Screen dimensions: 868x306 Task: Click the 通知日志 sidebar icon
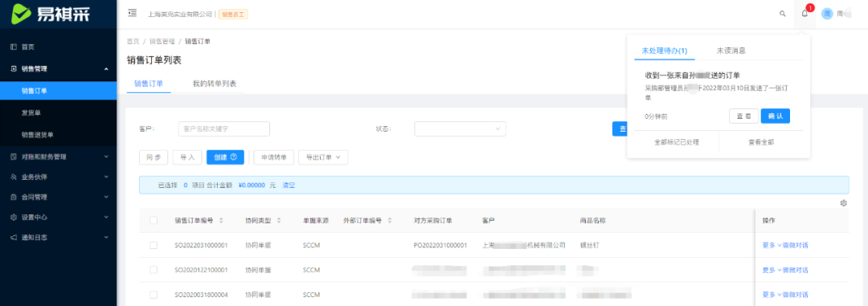point(14,237)
